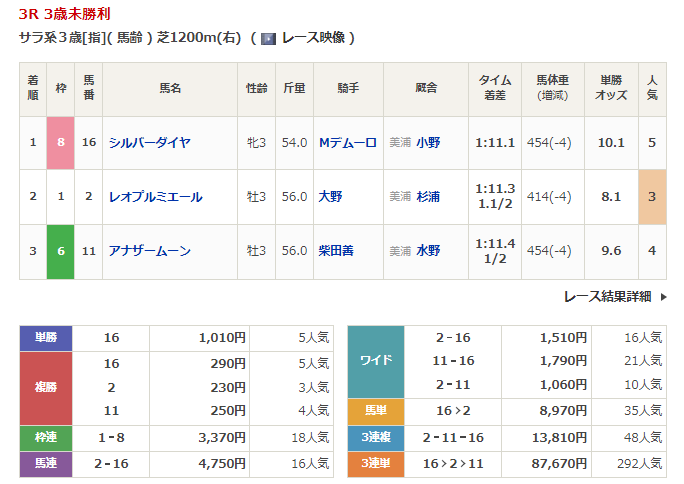Click the 単勝 bet type label
Image resolution: width=684 pixels, height=484 pixels.
coord(46,338)
